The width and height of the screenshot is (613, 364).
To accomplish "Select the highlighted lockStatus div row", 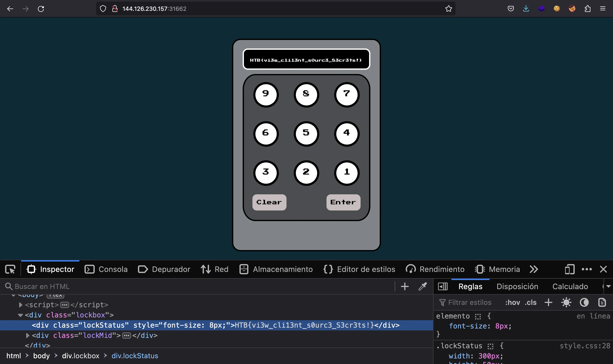I will pyautogui.click(x=216, y=325).
